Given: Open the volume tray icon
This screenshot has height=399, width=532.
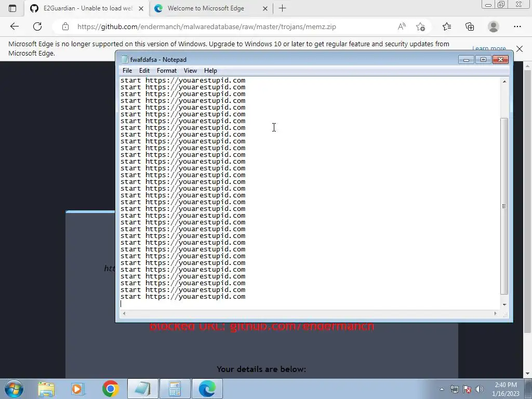Looking at the screenshot, I should click(479, 389).
